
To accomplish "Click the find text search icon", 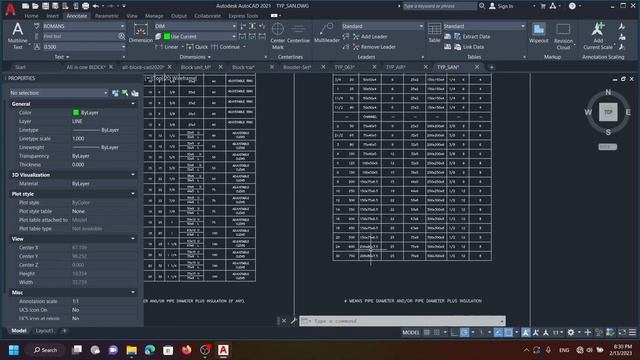I will (122, 36).
